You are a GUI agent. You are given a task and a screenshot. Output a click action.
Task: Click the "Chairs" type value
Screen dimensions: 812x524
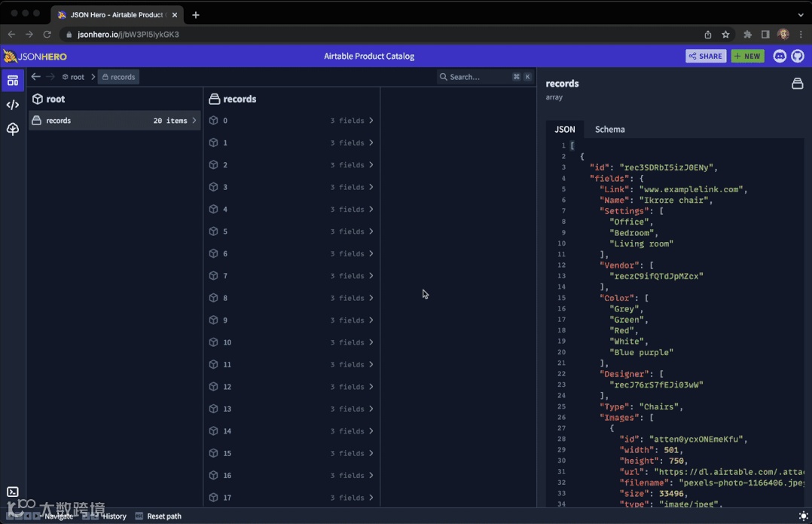point(661,407)
